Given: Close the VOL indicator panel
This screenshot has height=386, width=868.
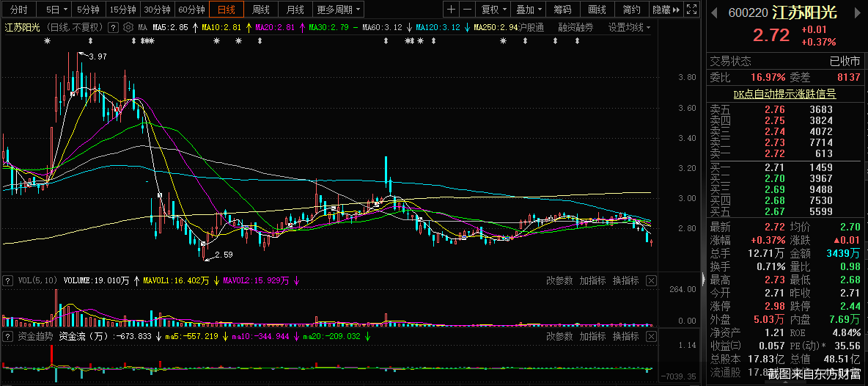Looking at the screenshot, I should (651, 280).
